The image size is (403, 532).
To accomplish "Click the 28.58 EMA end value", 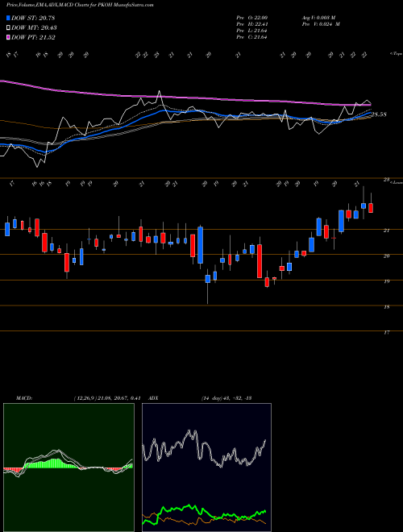I will [x=379, y=114].
